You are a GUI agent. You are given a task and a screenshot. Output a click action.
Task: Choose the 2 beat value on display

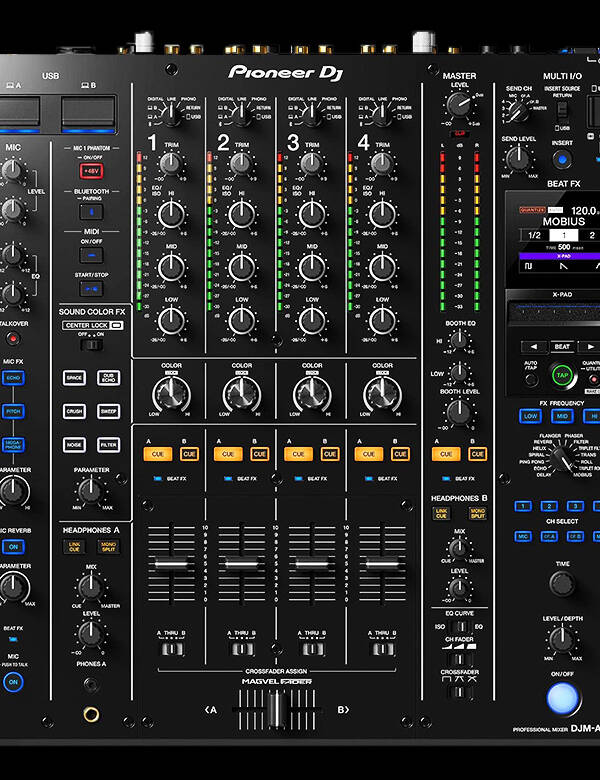tap(592, 235)
